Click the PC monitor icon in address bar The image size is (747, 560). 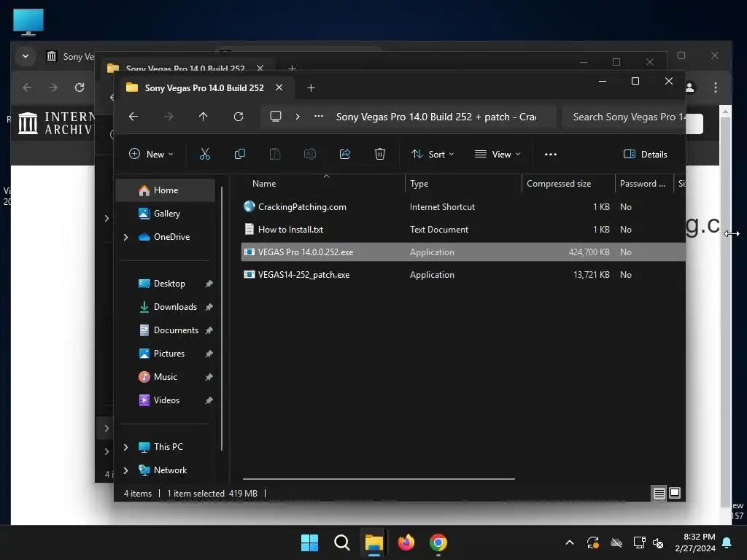pos(275,117)
